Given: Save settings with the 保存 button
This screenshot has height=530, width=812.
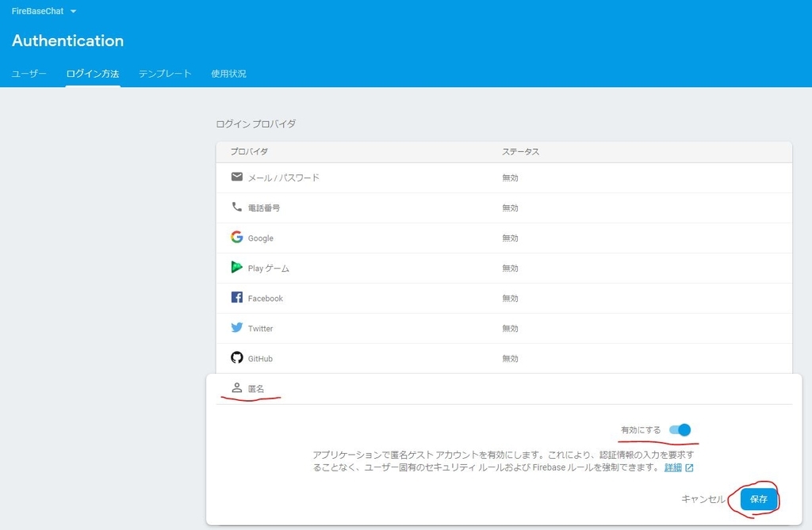Looking at the screenshot, I should click(758, 499).
